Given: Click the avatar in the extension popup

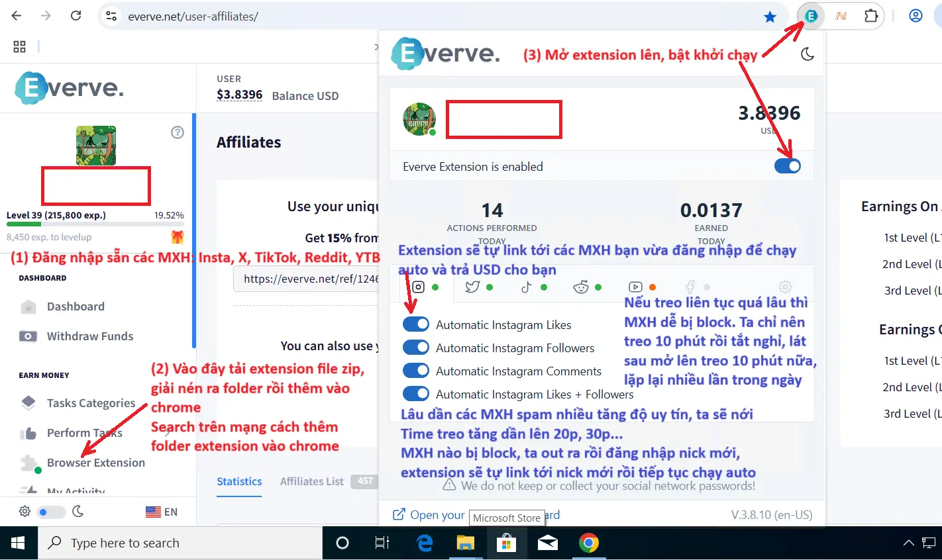Looking at the screenshot, I should coord(419,119).
